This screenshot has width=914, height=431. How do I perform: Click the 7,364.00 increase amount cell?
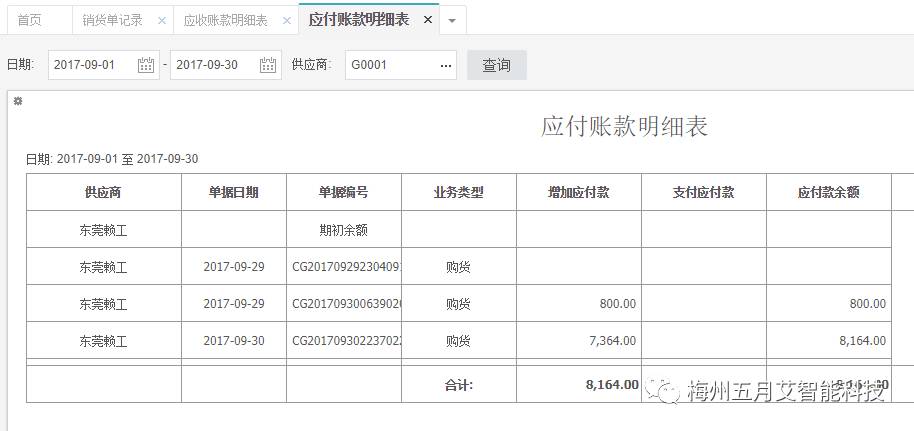(578, 340)
